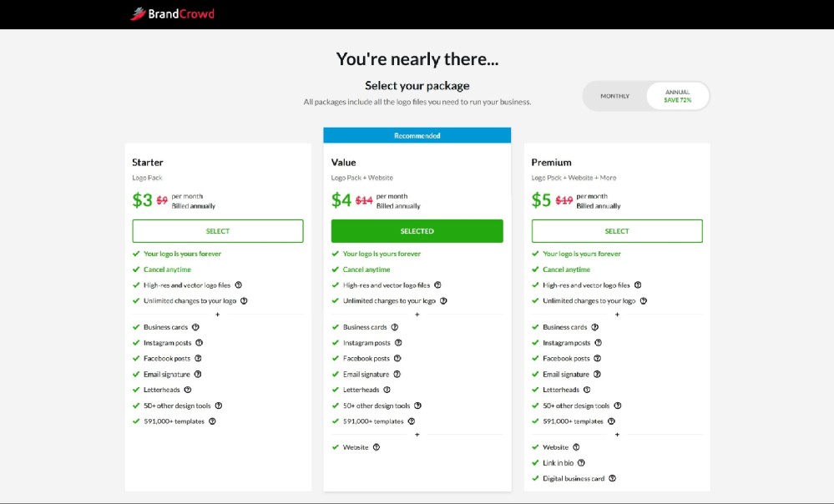Click the Business cards info icon in Starter plan

pos(197,326)
